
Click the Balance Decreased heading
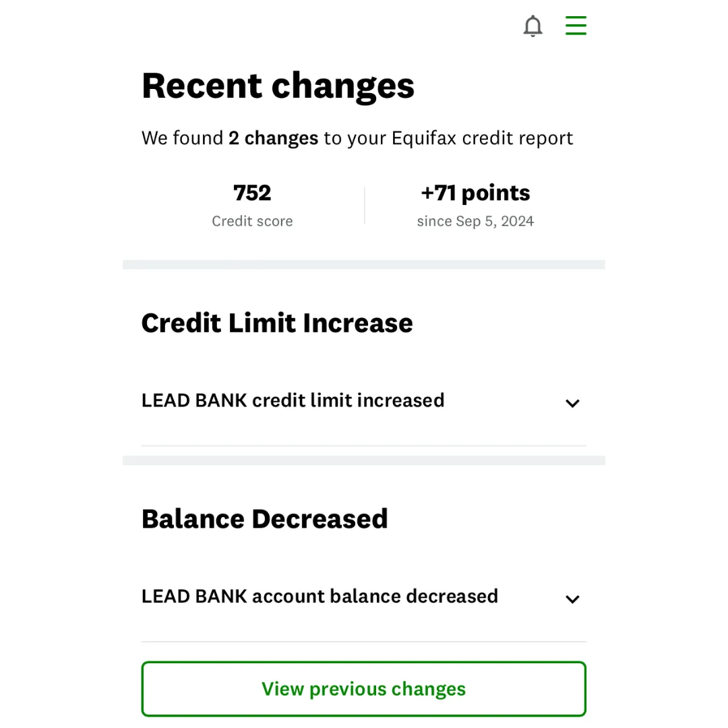[265, 519]
